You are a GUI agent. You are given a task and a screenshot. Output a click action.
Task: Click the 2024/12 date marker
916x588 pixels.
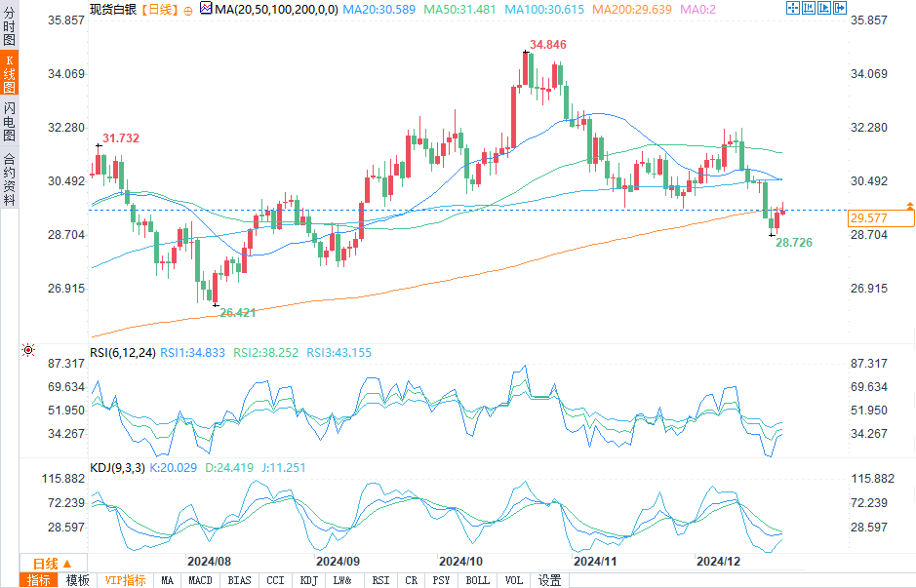tap(719, 561)
